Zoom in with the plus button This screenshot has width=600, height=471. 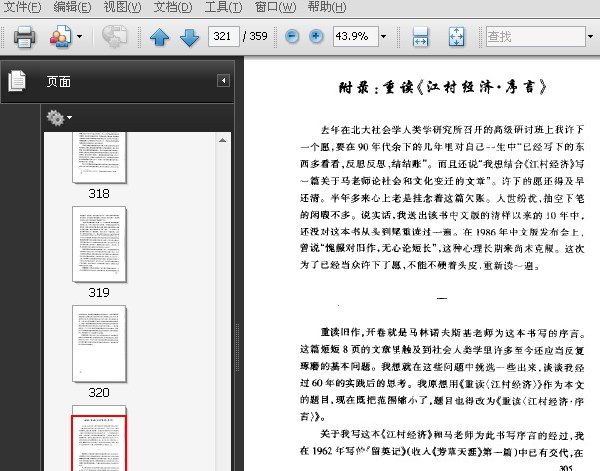[x=316, y=36]
